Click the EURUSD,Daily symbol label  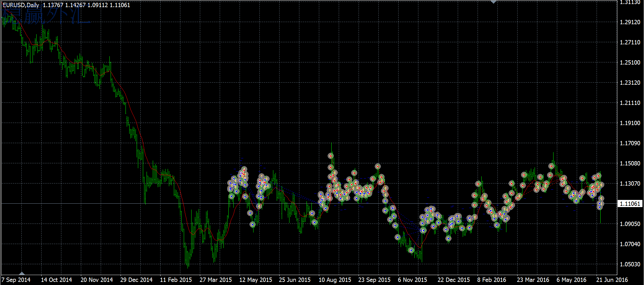(x=21, y=5)
